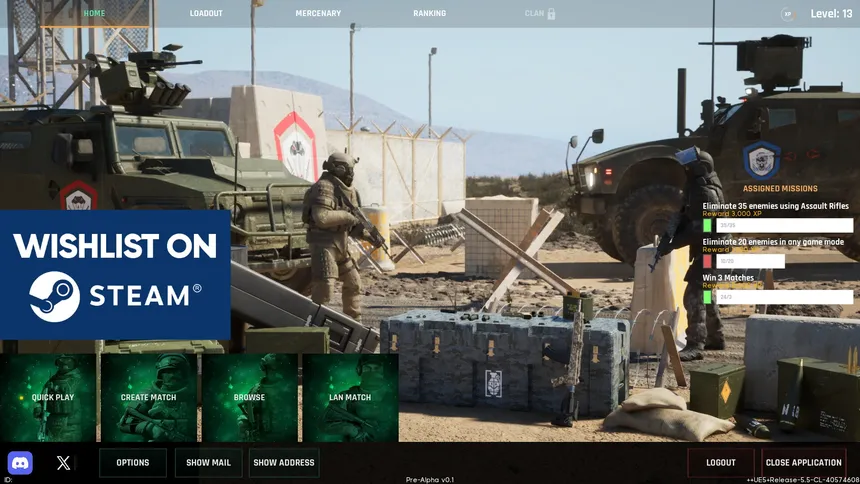Click red status box of 20 enemies mission
This screenshot has height=484, width=860.
pyautogui.click(x=707, y=261)
